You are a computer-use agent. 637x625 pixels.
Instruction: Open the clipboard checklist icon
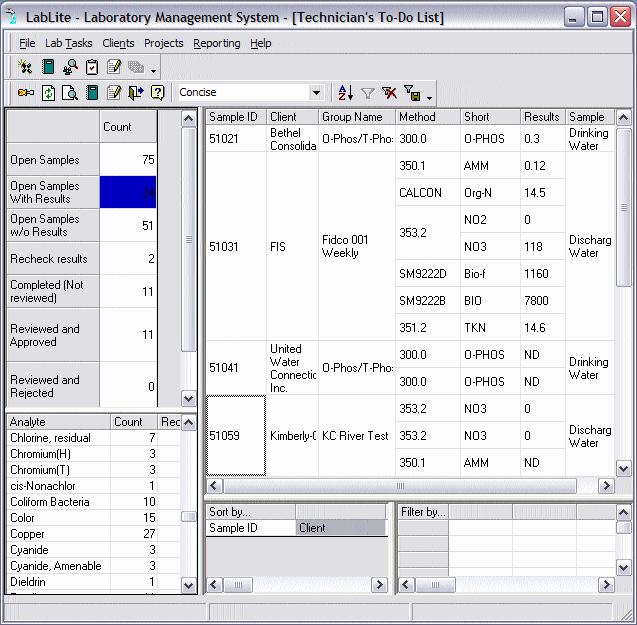click(92, 67)
